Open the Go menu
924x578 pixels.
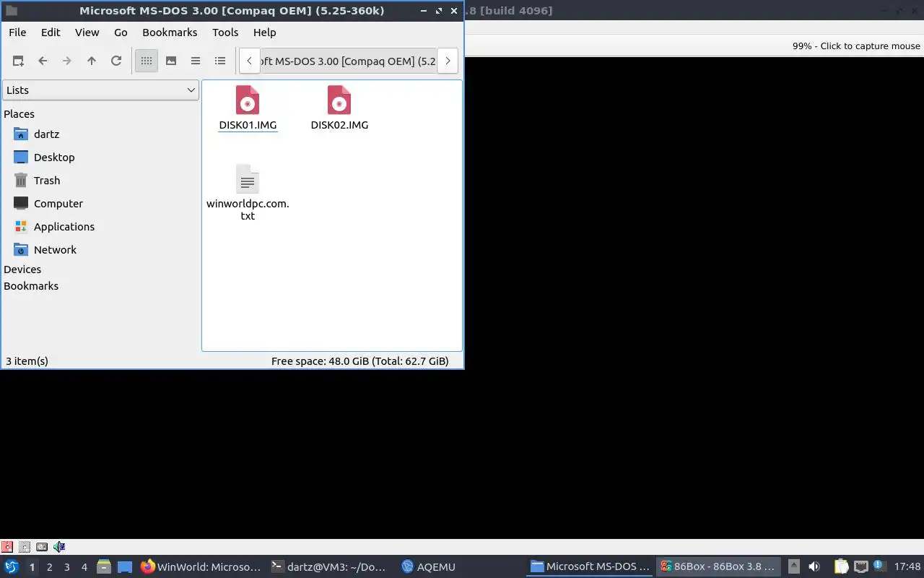point(121,33)
